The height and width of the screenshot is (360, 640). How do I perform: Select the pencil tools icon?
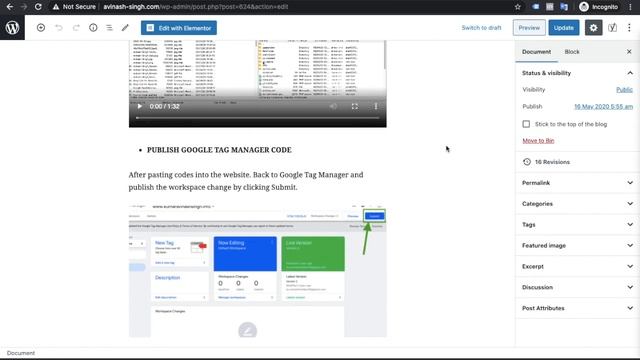click(125, 27)
